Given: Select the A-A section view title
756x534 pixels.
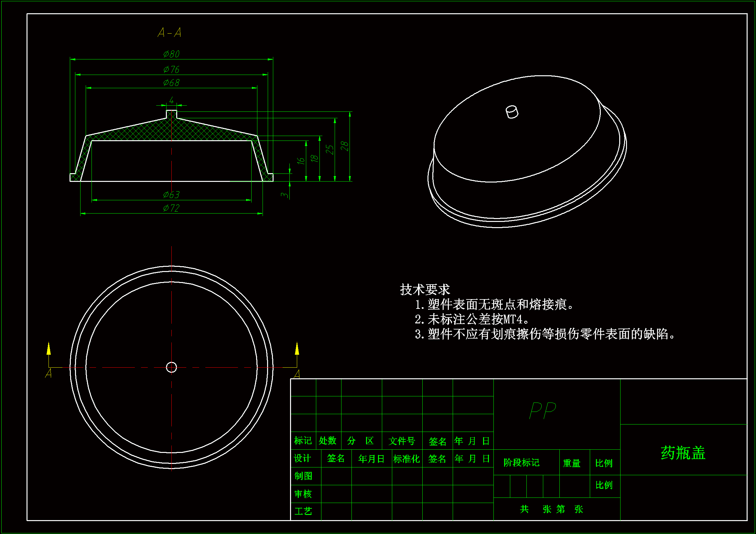Looking at the screenshot, I should [169, 33].
